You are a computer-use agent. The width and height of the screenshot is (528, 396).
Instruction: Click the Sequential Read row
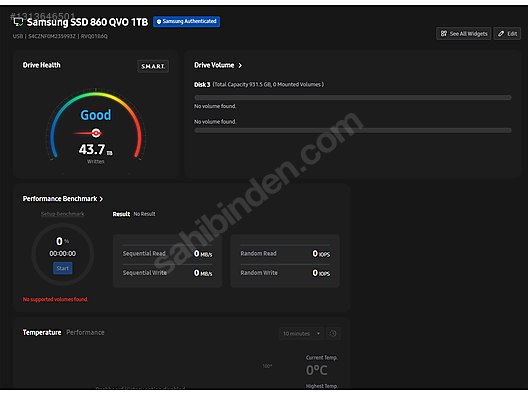[x=167, y=254]
